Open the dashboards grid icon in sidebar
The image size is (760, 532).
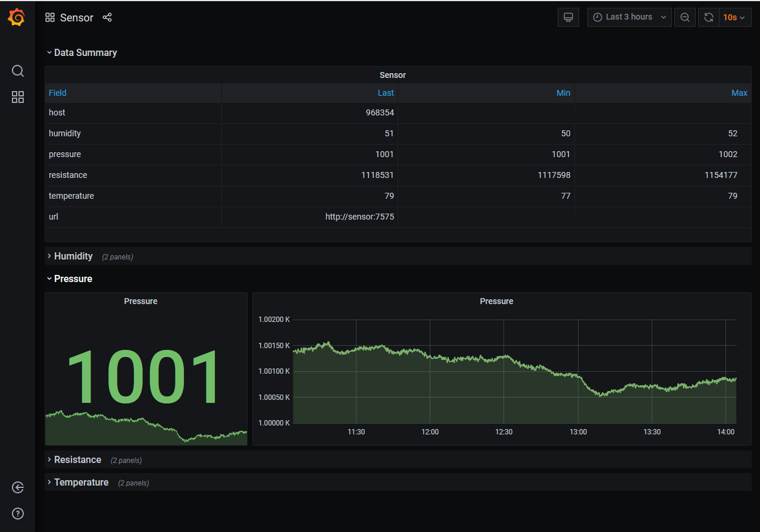click(18, 98)
